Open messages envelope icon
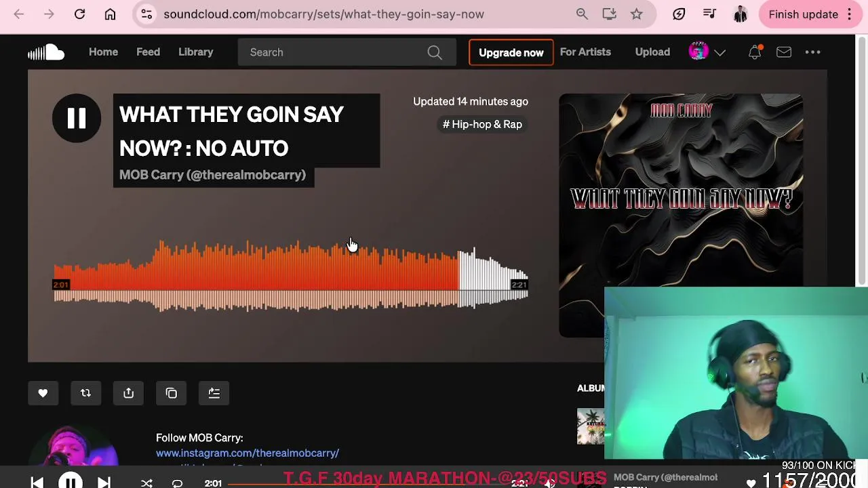 (784, 52)
